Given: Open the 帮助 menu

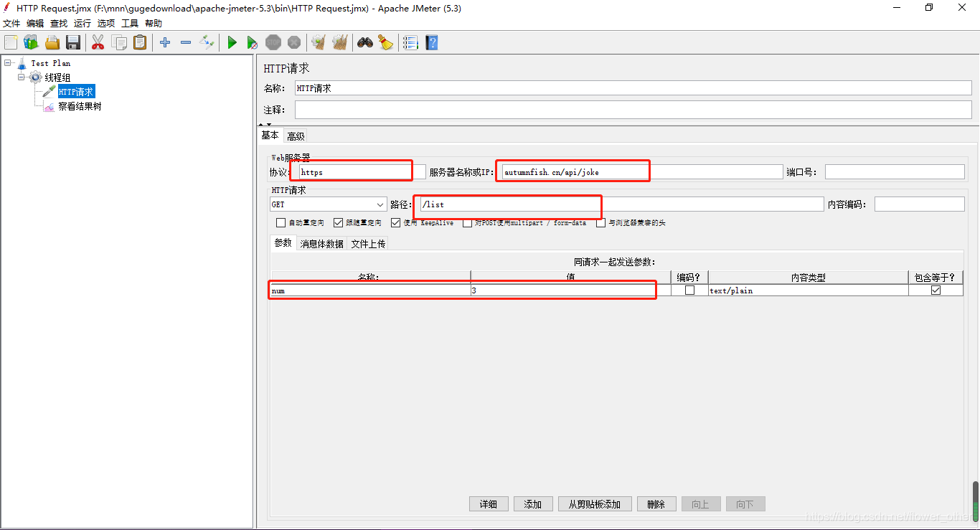Looking at the screenshot, I should pos(154,24).
